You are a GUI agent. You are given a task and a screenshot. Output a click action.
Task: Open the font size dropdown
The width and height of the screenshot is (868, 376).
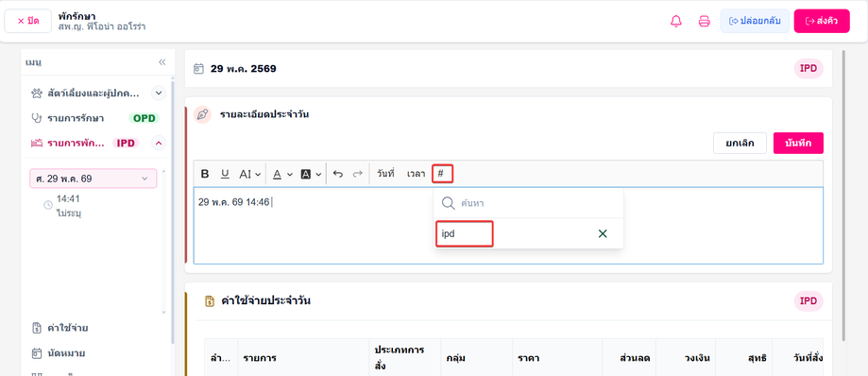point(249,174)
